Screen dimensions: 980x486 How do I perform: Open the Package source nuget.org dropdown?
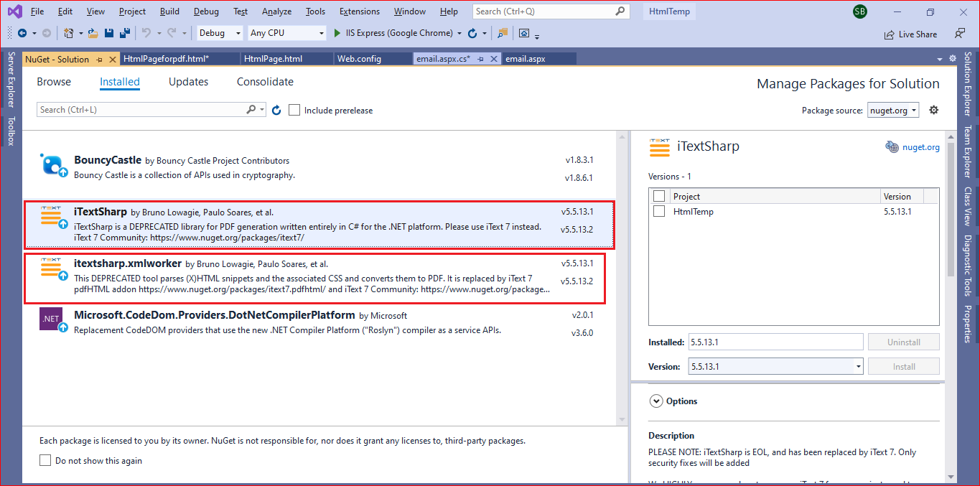(x=893, y=110)
